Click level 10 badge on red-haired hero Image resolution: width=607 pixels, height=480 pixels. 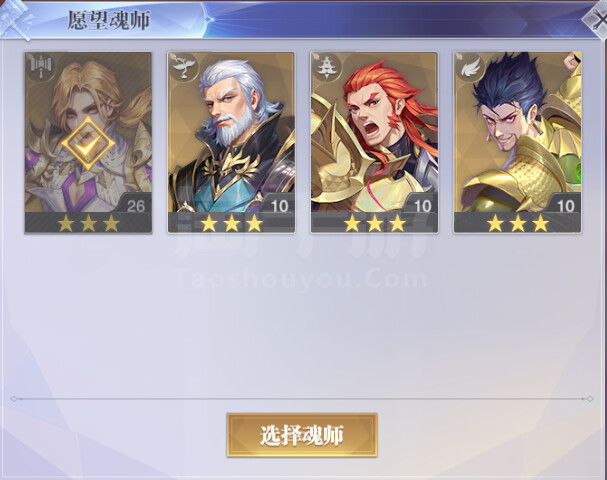click(422, 206)
